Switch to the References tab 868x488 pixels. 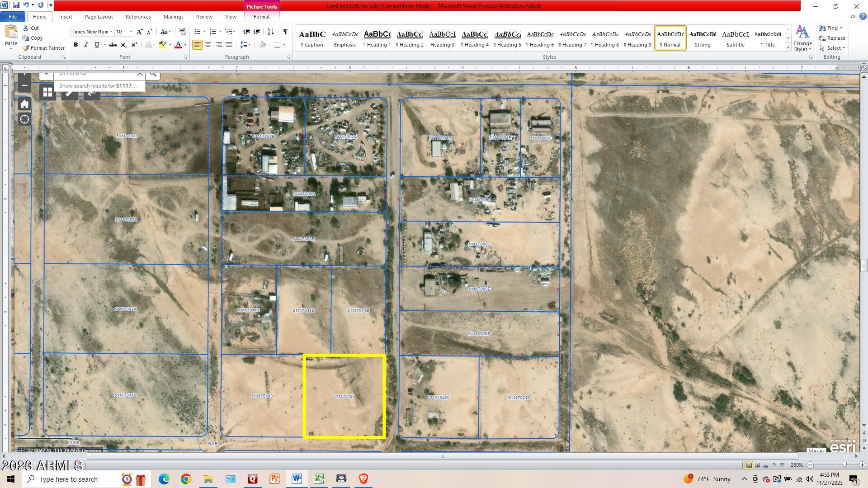pos(138,17)
